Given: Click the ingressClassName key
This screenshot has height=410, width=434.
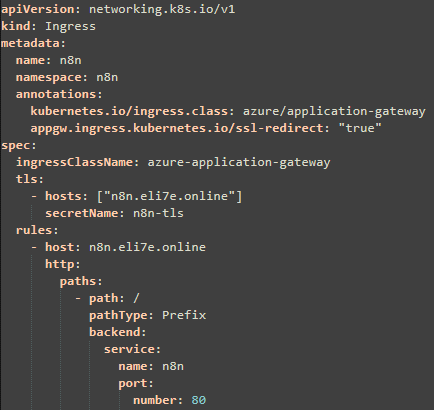Looking at the screenshot, I should (x=74, y=162).
